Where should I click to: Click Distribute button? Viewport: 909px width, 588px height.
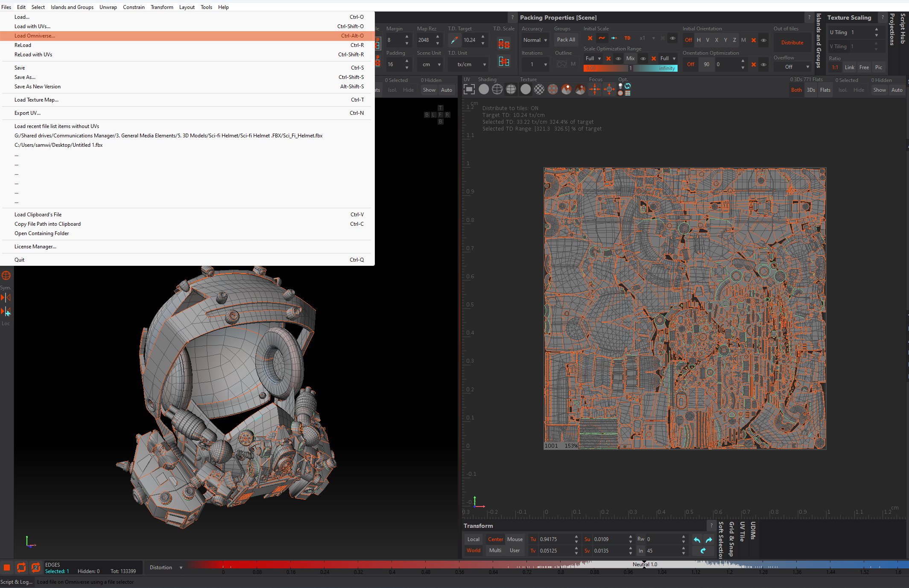(x=792, y=43)
